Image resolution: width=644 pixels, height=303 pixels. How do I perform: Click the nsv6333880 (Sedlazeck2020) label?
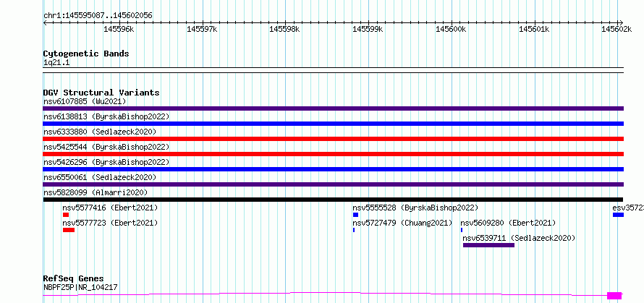pos(100,132)
